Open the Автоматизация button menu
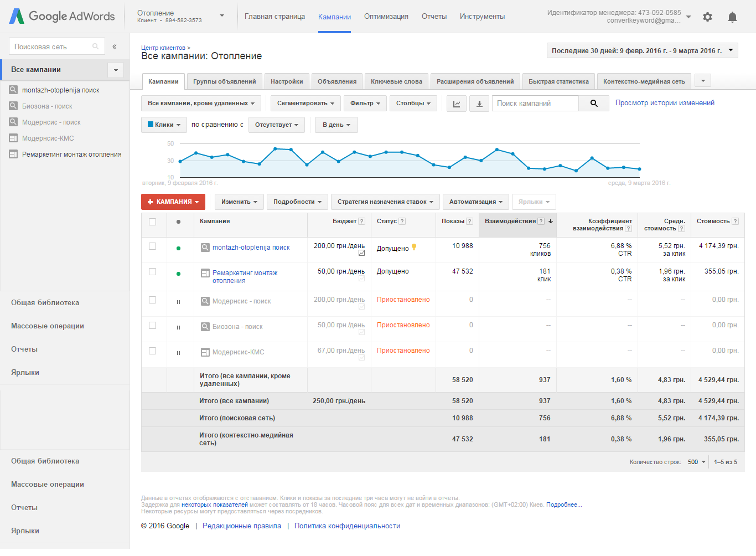Image resolution: width=756 pixels, height=556 pixels. pyautogui.click(x=476, y=202)
